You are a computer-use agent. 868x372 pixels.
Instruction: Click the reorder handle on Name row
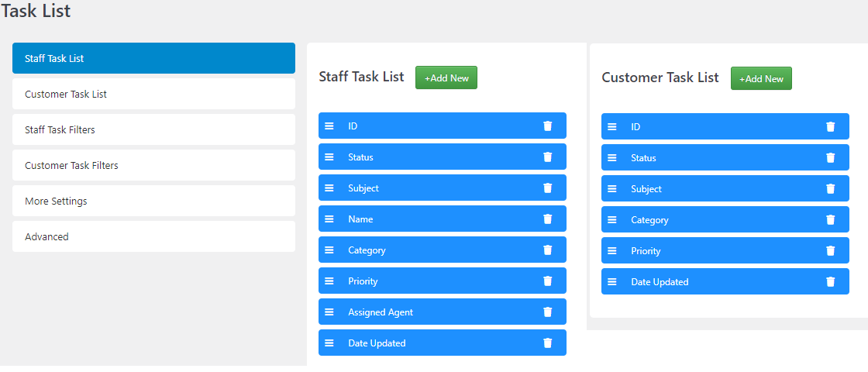329,219
